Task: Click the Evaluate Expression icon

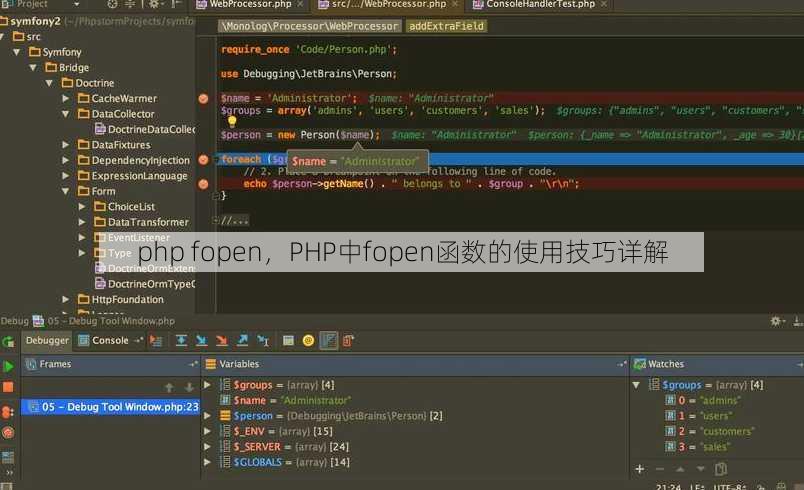Action: (288, 341)
